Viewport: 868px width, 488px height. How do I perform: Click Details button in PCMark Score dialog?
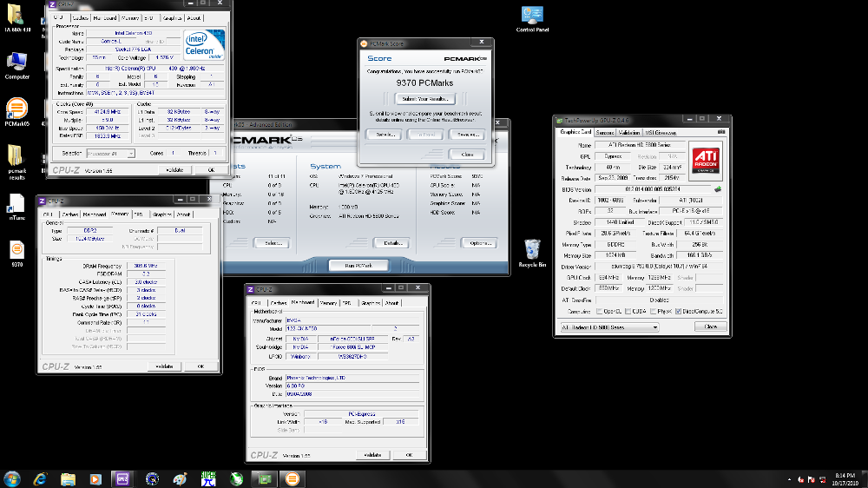pyautogui.click(x=385, y=135)
